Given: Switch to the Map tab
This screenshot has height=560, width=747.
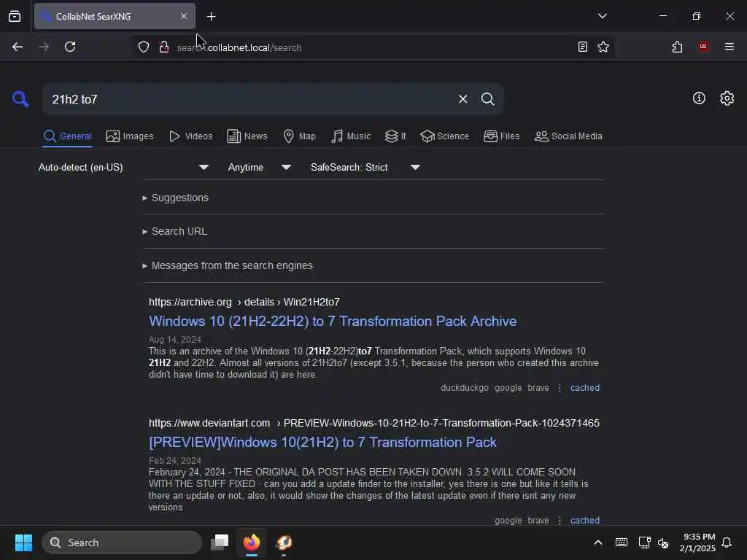Looking at the screenshot, I should tap(299, 136).
